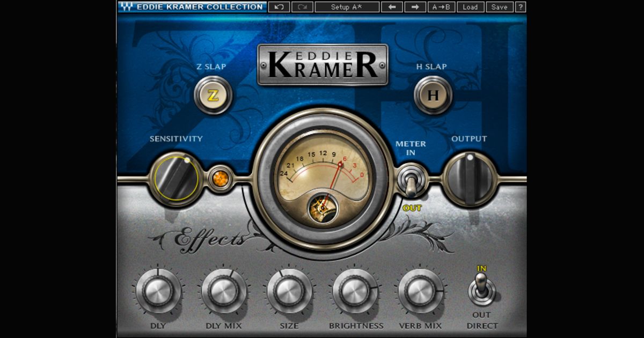Click the Waves logo icon
This screenshot has height=338, width=644.
[x=126, y=7]
